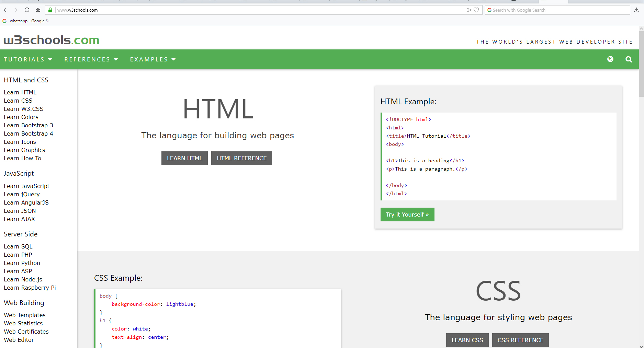The image size is (644, 348).
Task: Click the "<h1>This is a heading</h1>" code line
Action: pyautogui.click(x=425, y=161)
